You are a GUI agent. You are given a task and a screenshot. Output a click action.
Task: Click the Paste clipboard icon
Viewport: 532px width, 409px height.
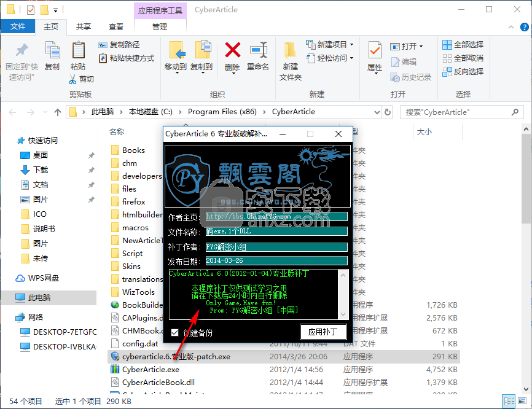click(x=79, y=50)
